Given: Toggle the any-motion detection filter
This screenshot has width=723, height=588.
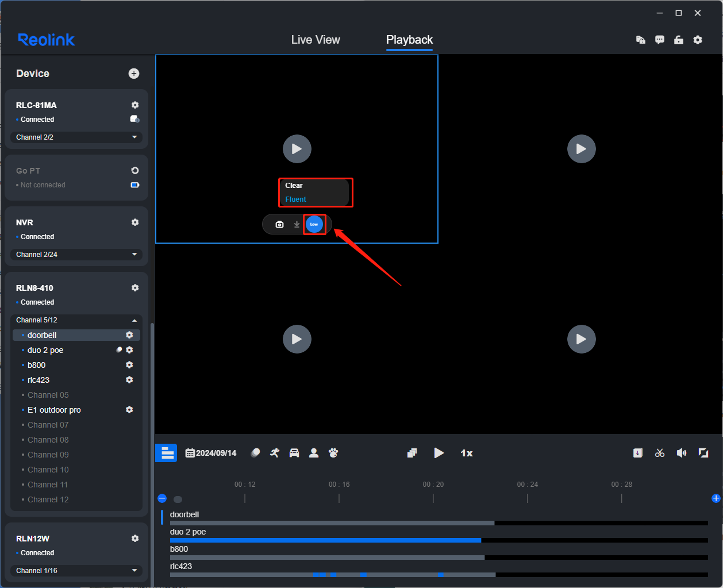Looking at the screenshot, I should click(255, 453).
